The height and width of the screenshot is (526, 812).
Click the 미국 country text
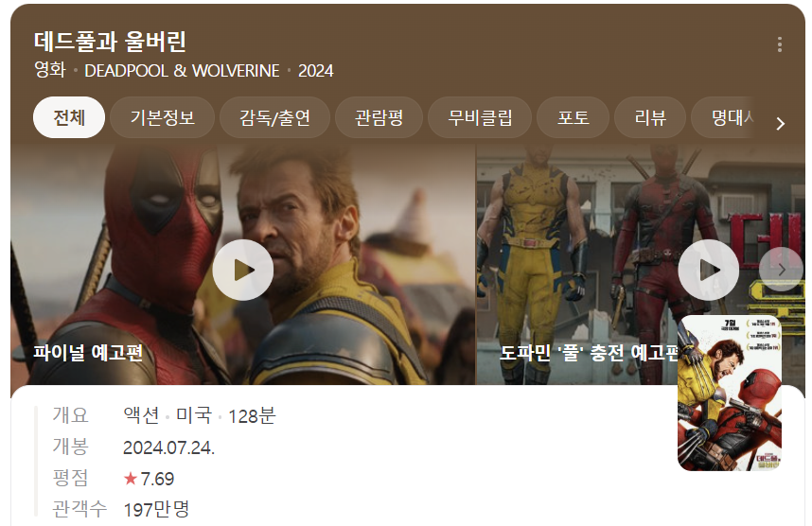point(194,415)
